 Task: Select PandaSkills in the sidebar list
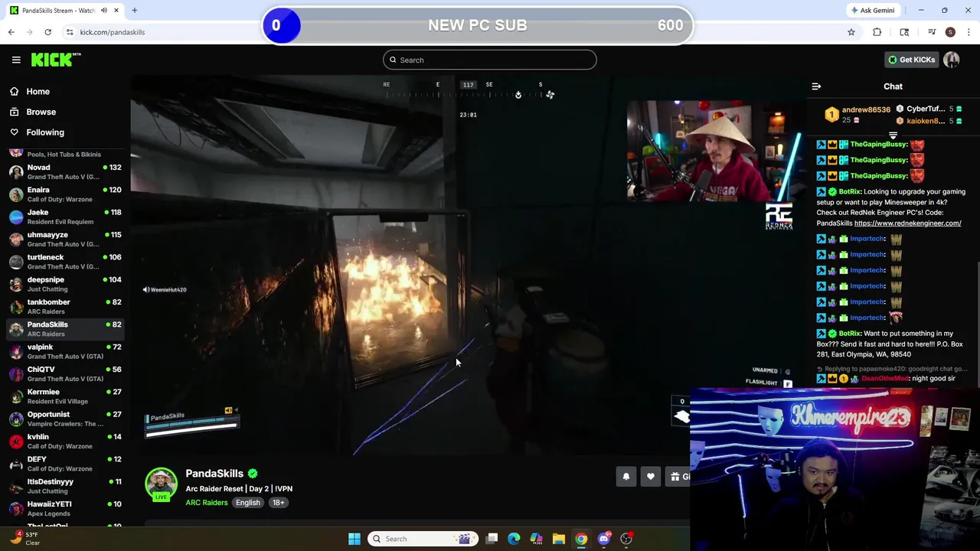point(65,329)
